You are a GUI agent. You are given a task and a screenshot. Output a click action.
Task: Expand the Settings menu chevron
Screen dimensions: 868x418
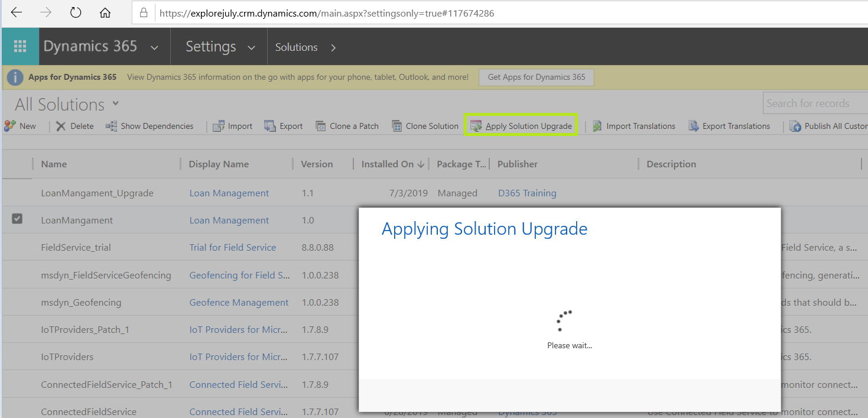click(x=251, y=48)
